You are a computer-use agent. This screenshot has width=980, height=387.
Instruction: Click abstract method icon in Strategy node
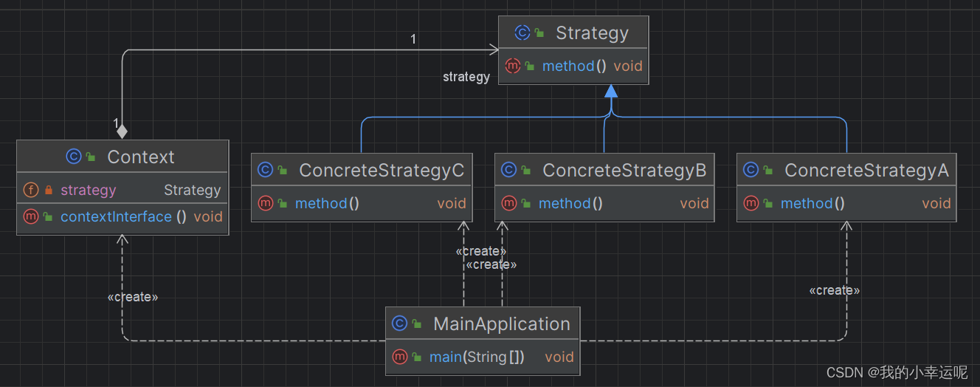coord(513,66)
